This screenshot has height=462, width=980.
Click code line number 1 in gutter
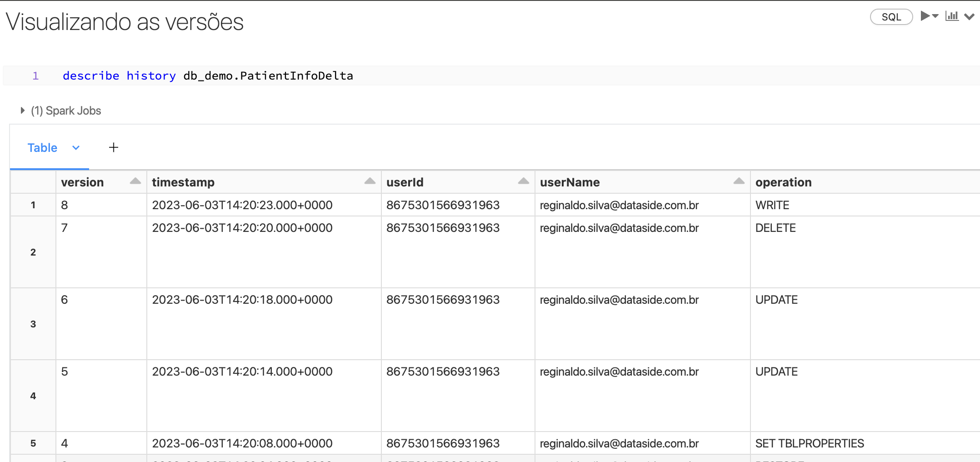pyautogui.click(x=35, y=75)
